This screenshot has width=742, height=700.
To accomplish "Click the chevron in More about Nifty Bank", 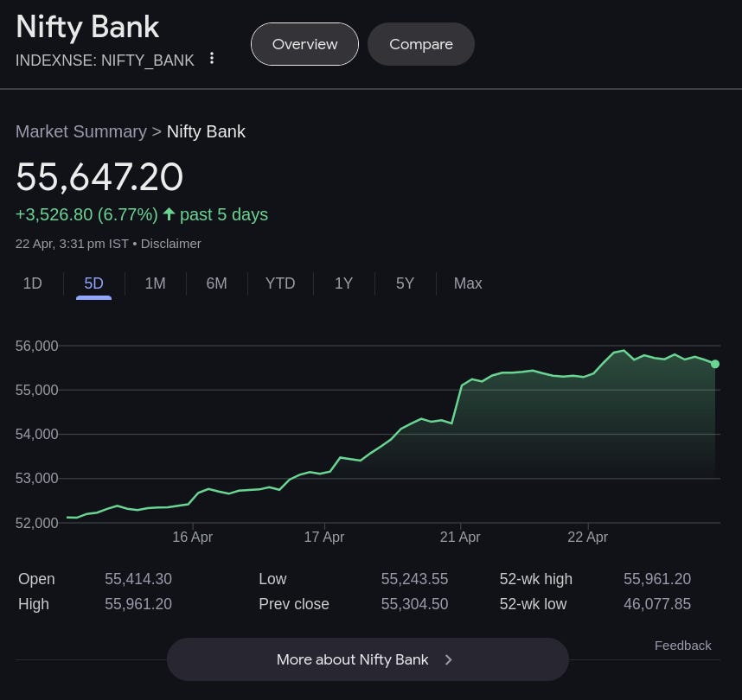I will click(x=448, y=659).
